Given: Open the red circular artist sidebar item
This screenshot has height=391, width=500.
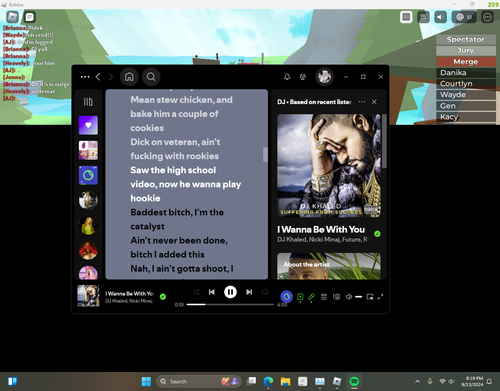Looking at the screenshot, I should pyautogui.click(x=88, y=250).
